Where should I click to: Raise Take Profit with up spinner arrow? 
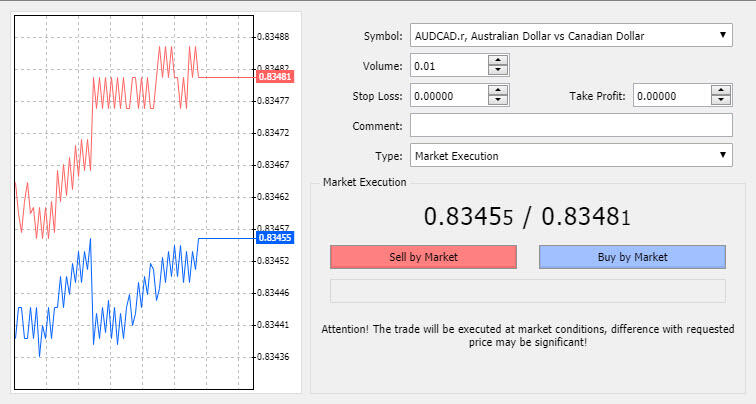[721, 90]
